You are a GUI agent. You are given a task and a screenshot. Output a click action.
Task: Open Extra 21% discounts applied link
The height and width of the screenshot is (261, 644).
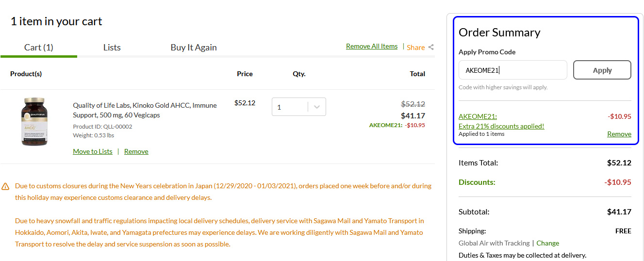[501, 126]
